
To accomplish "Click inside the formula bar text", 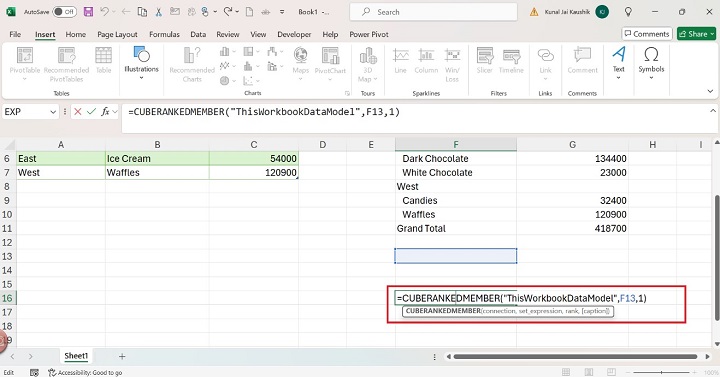I will click(x=264, y=112).
